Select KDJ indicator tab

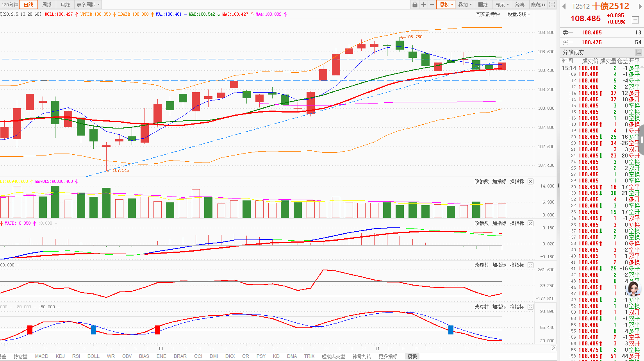tap(60, 356)
